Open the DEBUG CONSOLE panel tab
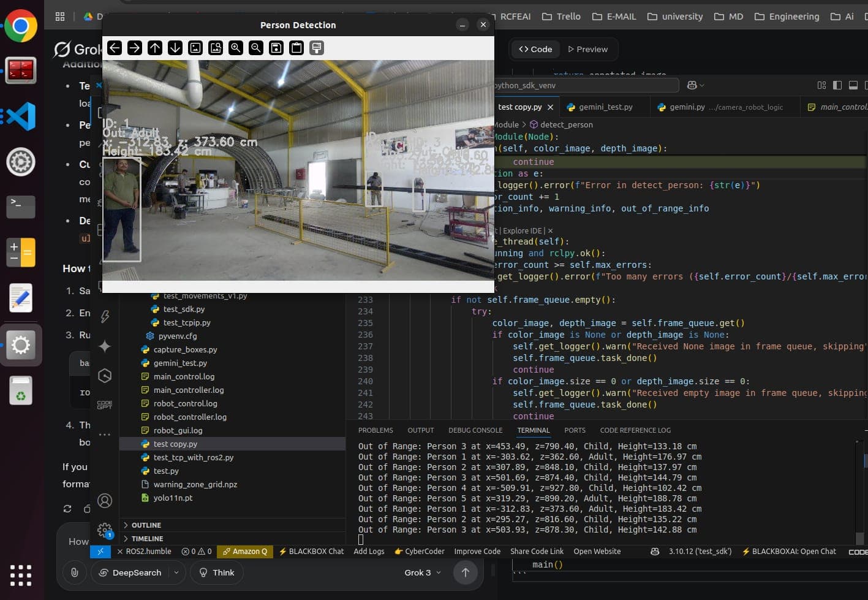 (475, 430)
